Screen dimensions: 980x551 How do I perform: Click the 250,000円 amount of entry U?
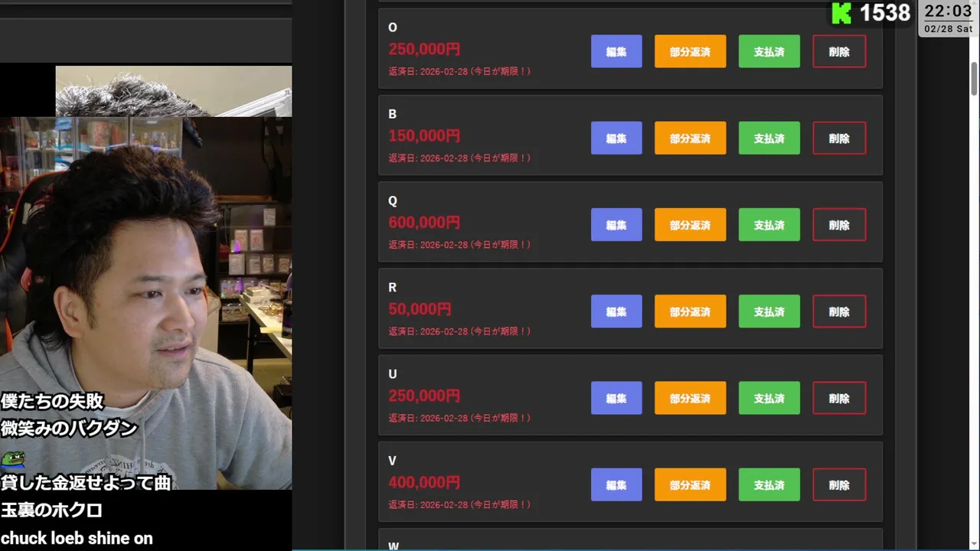424,396
